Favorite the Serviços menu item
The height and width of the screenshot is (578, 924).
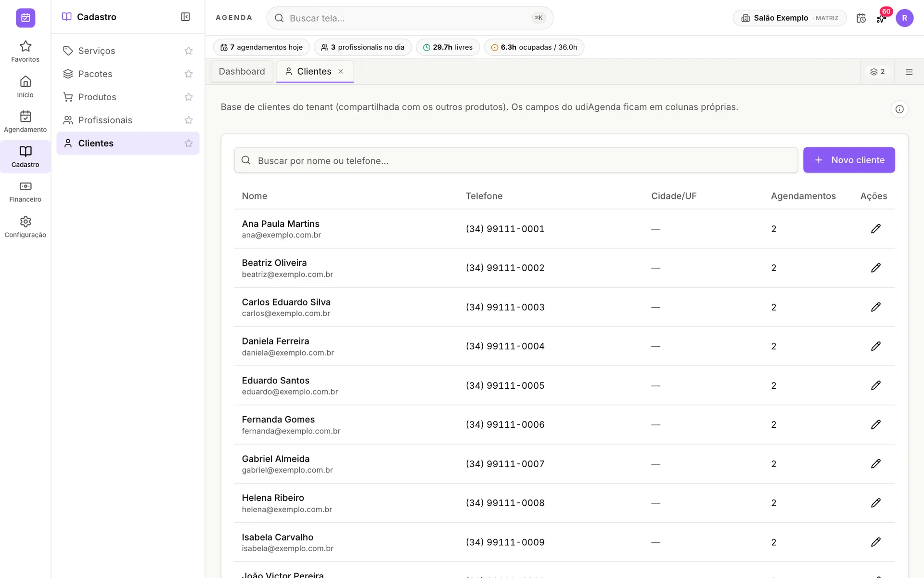(189, 51)
